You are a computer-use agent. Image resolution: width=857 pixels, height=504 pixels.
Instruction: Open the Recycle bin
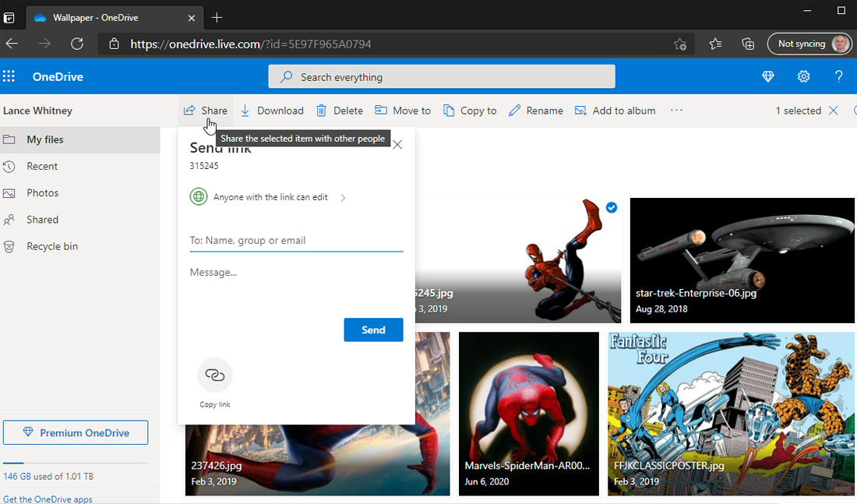(79, 246)
